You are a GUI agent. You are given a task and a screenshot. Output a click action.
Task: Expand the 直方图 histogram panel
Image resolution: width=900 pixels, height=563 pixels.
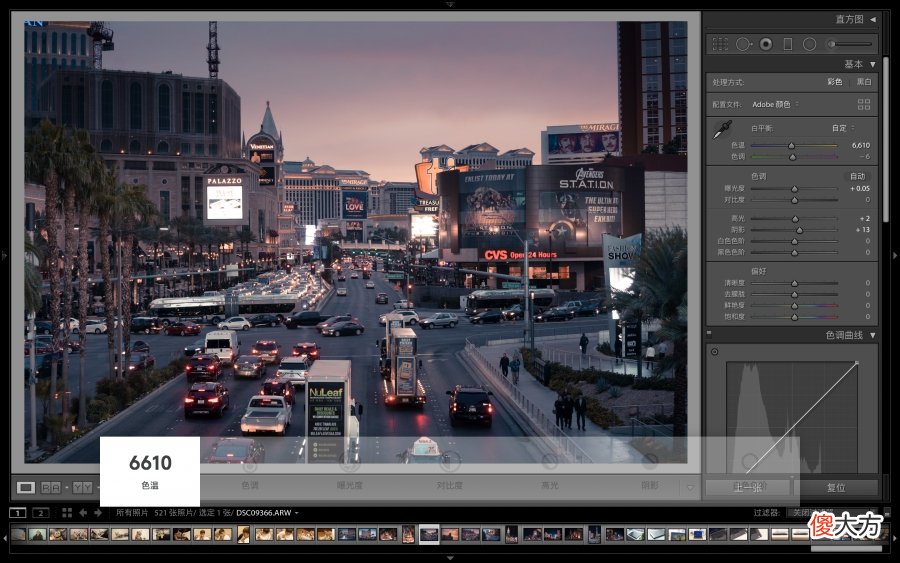pos(872,20)
